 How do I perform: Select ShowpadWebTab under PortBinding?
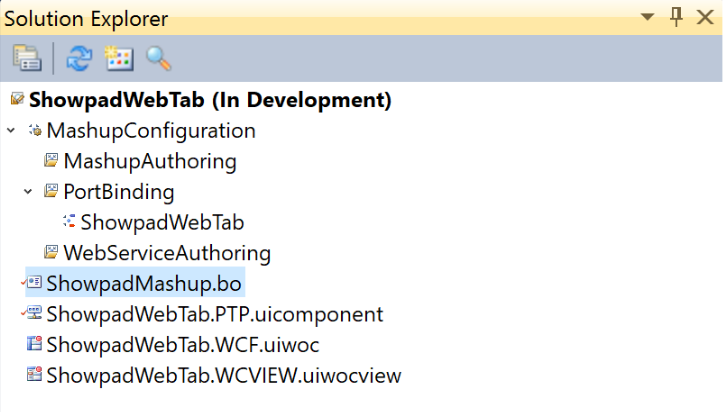point(162,222)
